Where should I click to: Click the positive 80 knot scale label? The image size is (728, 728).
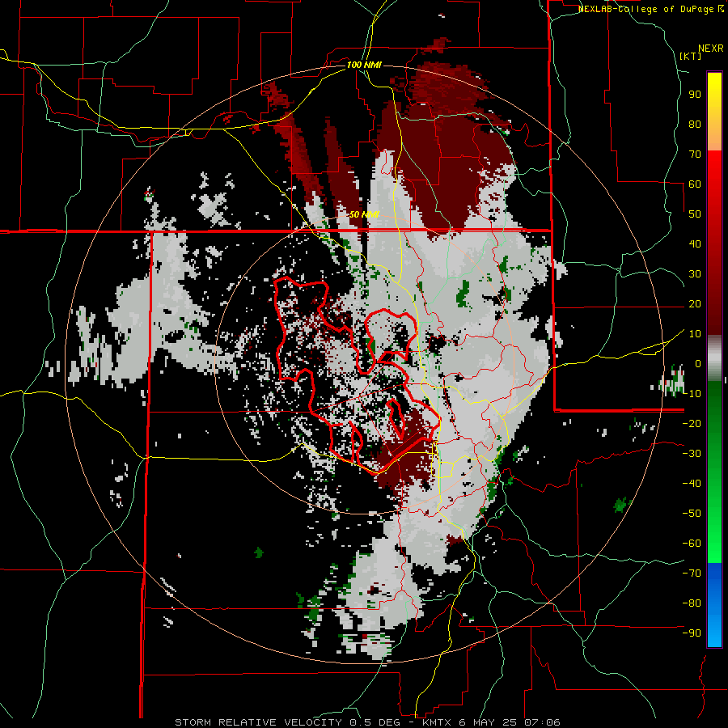(x=695, y=125)
